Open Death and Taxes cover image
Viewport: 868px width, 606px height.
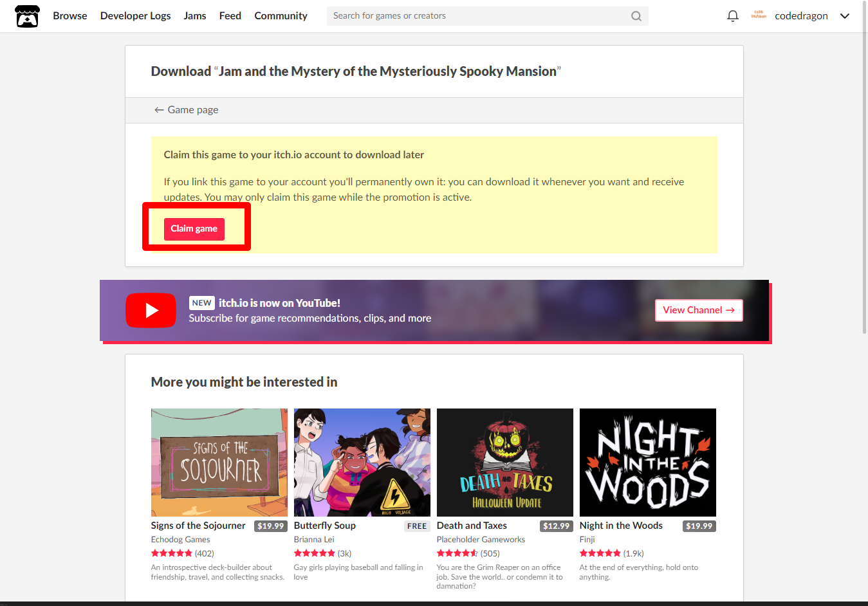[x=505, y=463]
